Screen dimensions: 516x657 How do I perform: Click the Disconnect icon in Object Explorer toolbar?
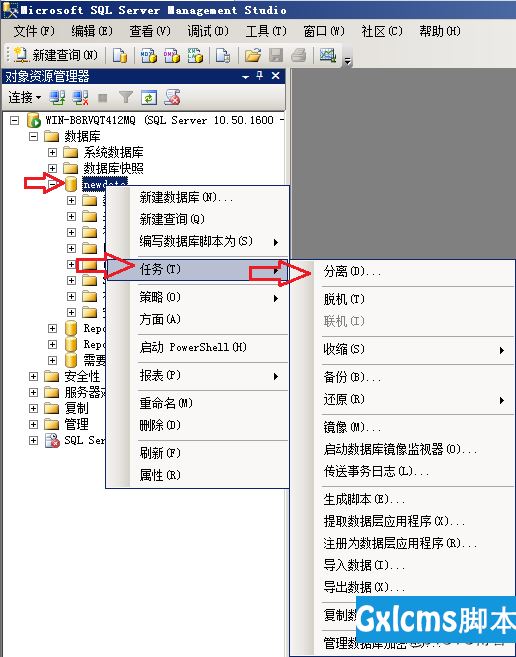pyautogui.click(x=80, y=98)
